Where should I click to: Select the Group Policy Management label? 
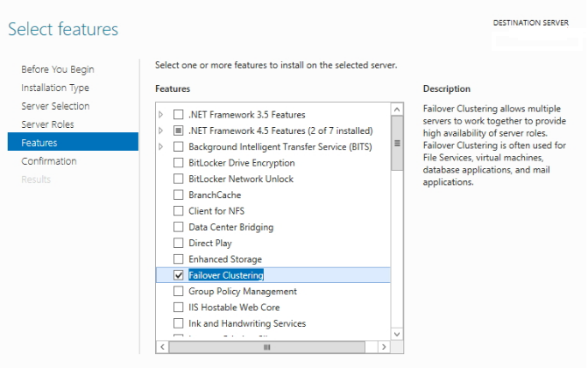tap(243, 292)
